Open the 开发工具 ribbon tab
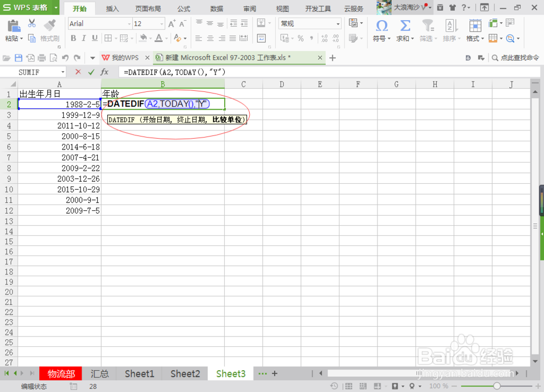 pyautogui.click(x=318, y=9)
